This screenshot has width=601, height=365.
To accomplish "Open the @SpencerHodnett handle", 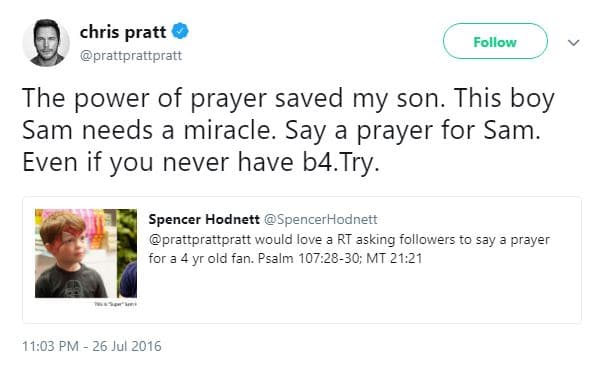I will (x=321, y=219).
